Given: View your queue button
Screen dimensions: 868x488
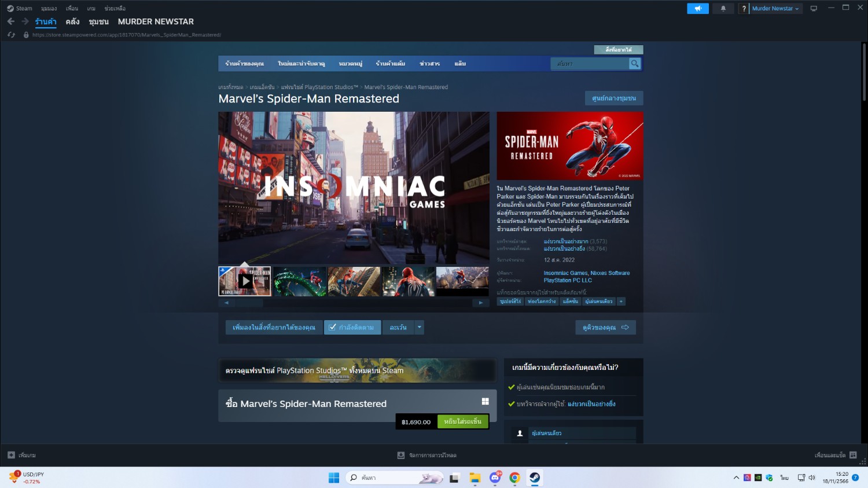Looking at the screenshot, I should coord(606,328).
